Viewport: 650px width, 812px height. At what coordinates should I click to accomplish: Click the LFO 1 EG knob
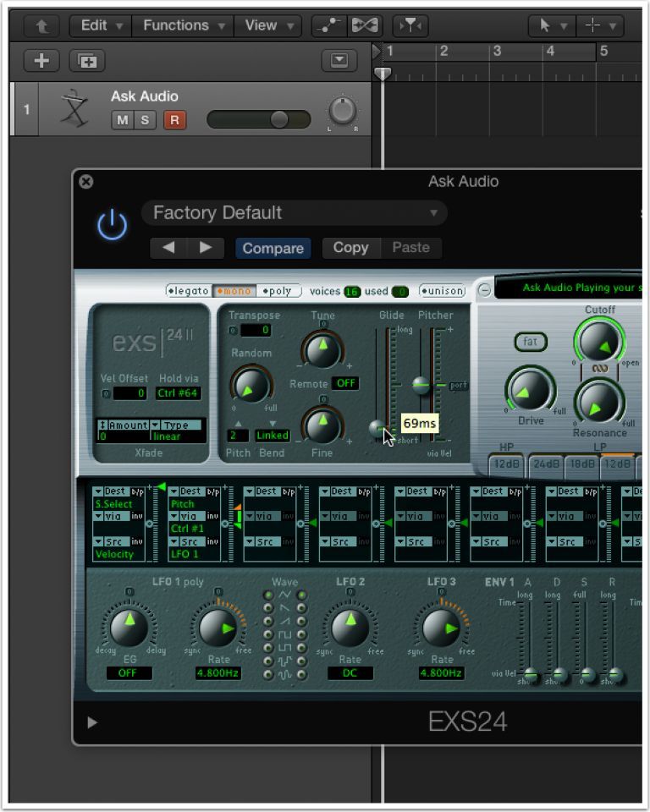[129, 627]
